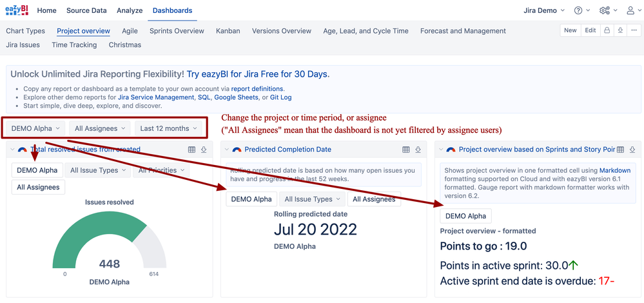644x303 pixels.
Task: Click the dashboard export download icon
Action: coord(620,30)
